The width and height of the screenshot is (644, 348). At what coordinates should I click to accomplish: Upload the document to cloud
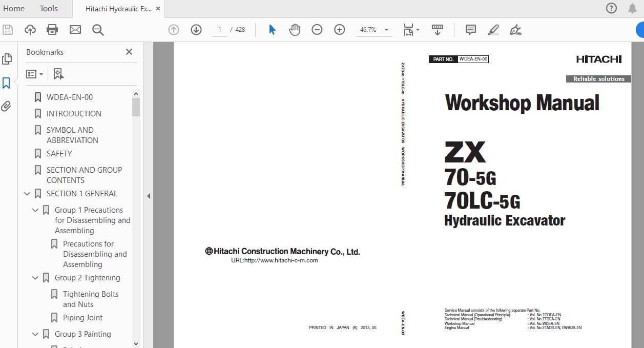(x=30, y=30)
